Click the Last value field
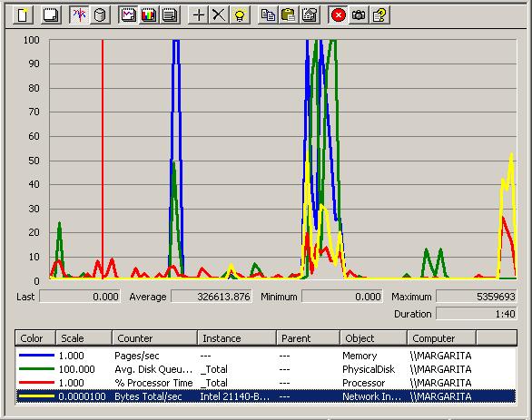This screenshot has height=420, width=532. (80, 297)
